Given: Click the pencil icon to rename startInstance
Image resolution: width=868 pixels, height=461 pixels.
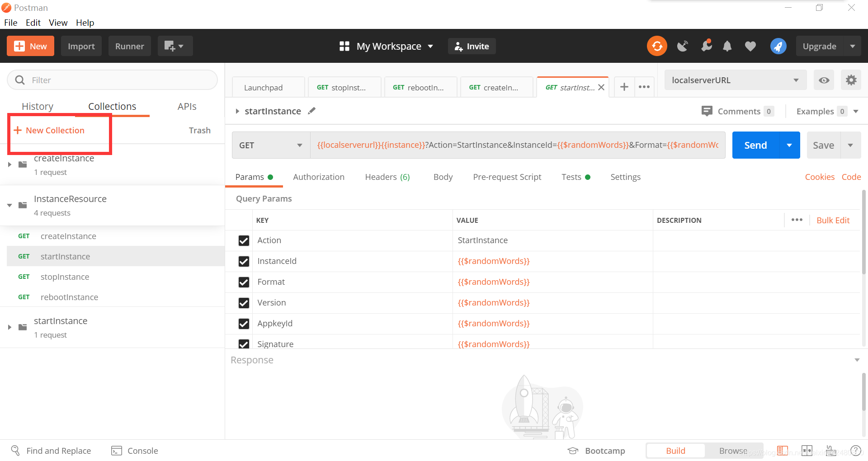Looking at the screenshot, I should pos(311,111).
